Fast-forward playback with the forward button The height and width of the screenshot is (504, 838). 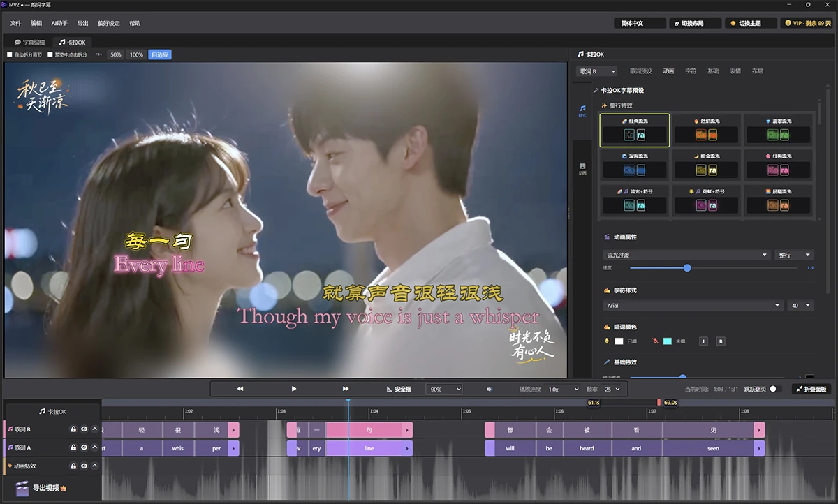pyautogui.click(x=346, y=389)
